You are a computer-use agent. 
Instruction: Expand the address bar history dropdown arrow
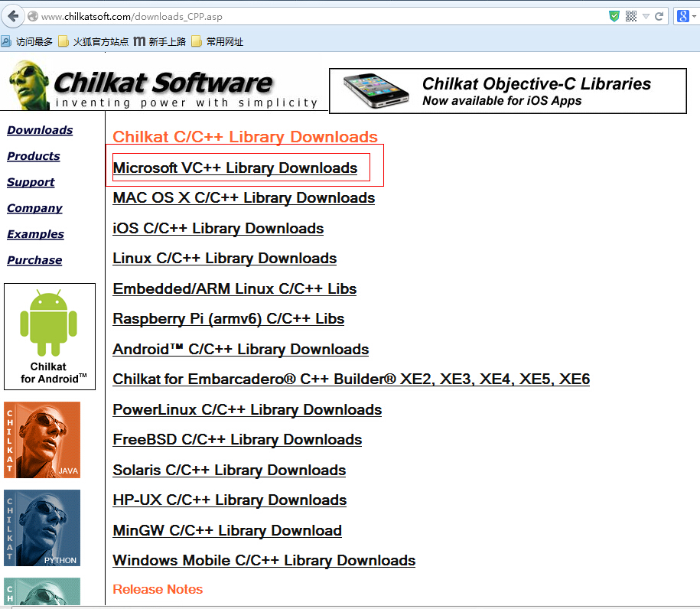coord(646,17)
